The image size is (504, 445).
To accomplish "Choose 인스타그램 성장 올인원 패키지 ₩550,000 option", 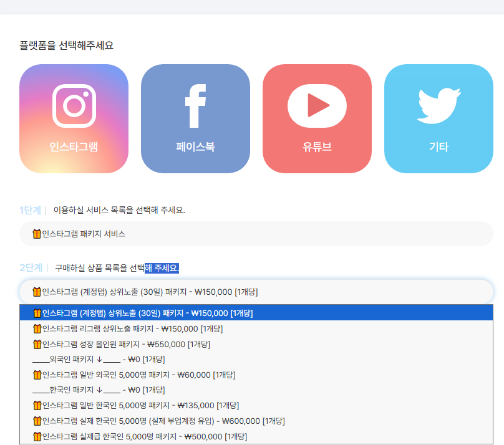I will click(x=256, y=344).
